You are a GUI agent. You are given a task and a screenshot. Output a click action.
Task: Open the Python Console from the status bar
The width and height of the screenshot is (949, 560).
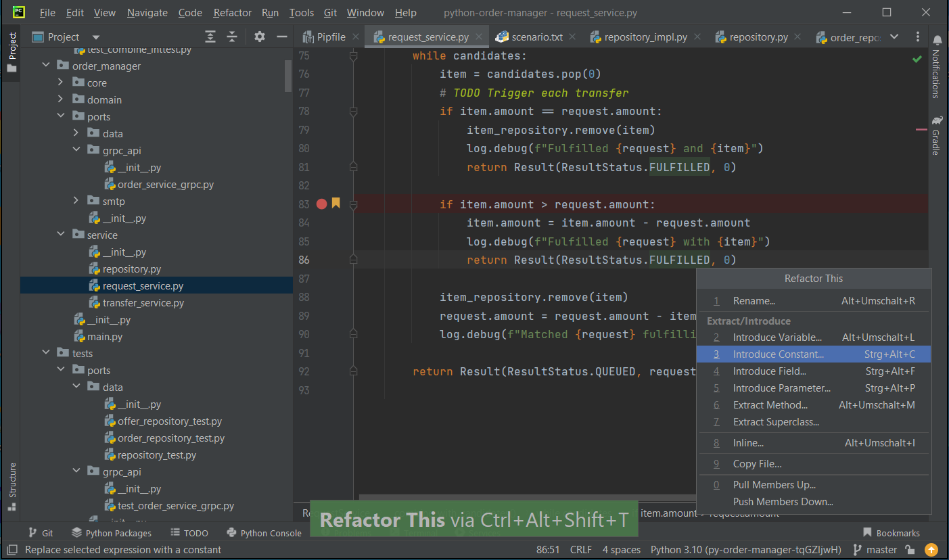coord(264,532)
